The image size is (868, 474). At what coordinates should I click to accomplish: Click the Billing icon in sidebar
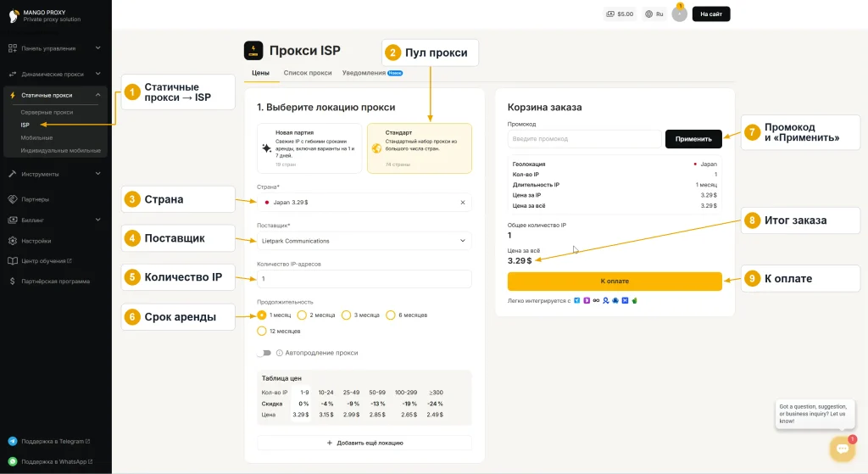(13, 220)
